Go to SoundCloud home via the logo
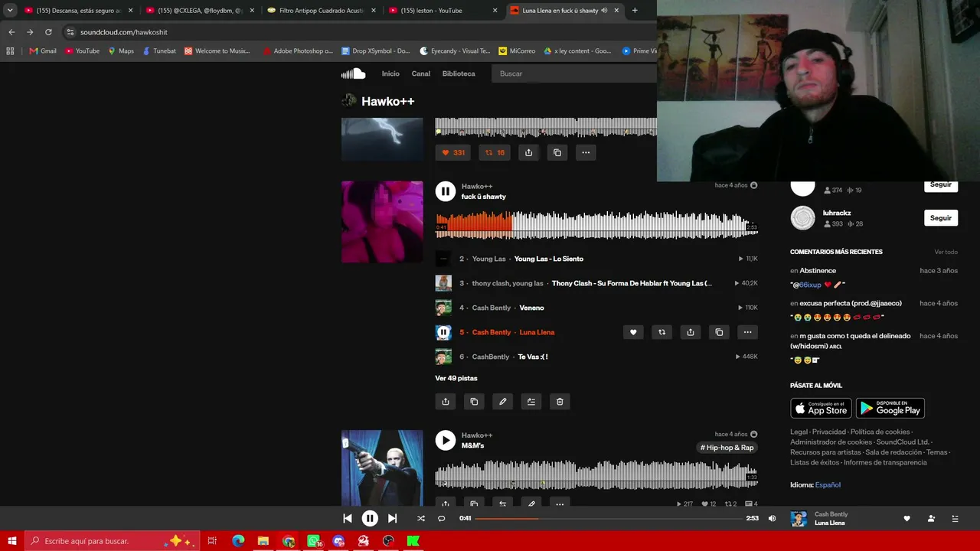The height and width of the screenshot is (551, 980). coord(354,73)
